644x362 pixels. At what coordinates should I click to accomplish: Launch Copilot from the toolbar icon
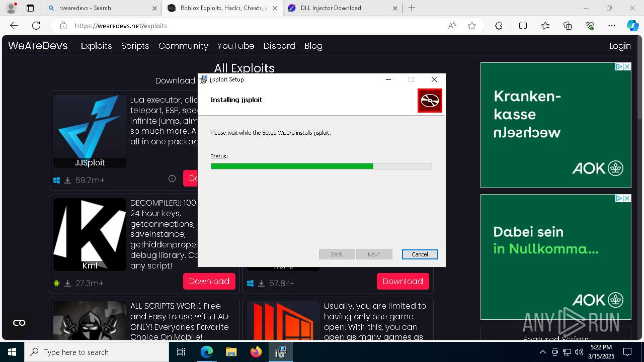pyautogui.click(x=632, y=26)
